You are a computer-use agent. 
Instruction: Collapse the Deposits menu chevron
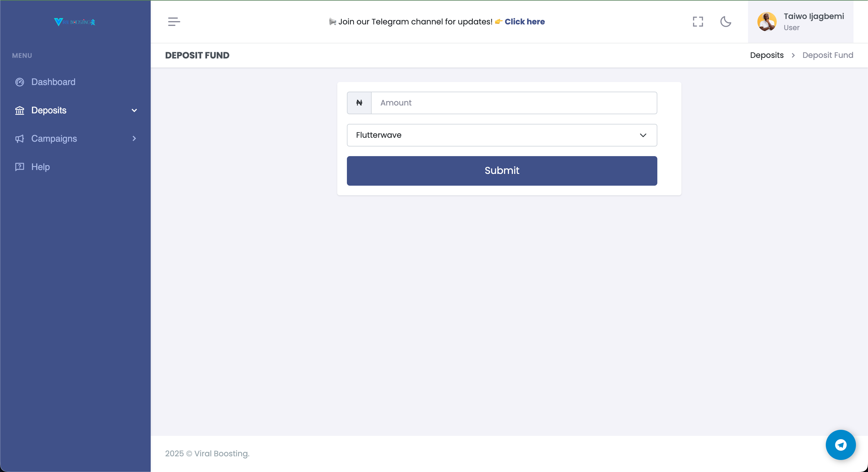point(134,111)
